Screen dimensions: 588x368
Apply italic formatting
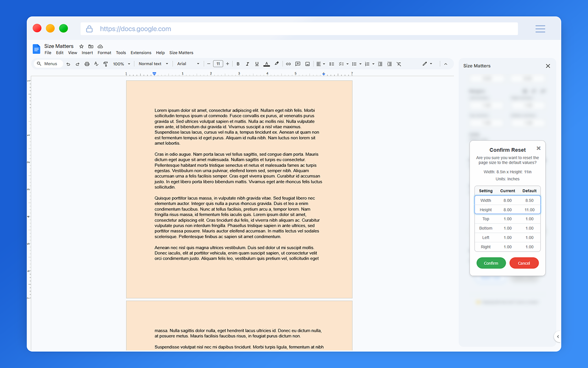tap(247, 64)
